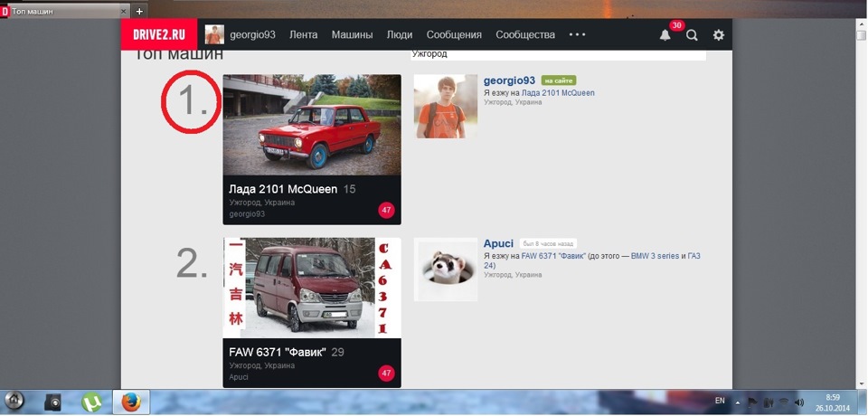Open the power plug tray icon
The image size is (868, 416).
coord(768,402)
